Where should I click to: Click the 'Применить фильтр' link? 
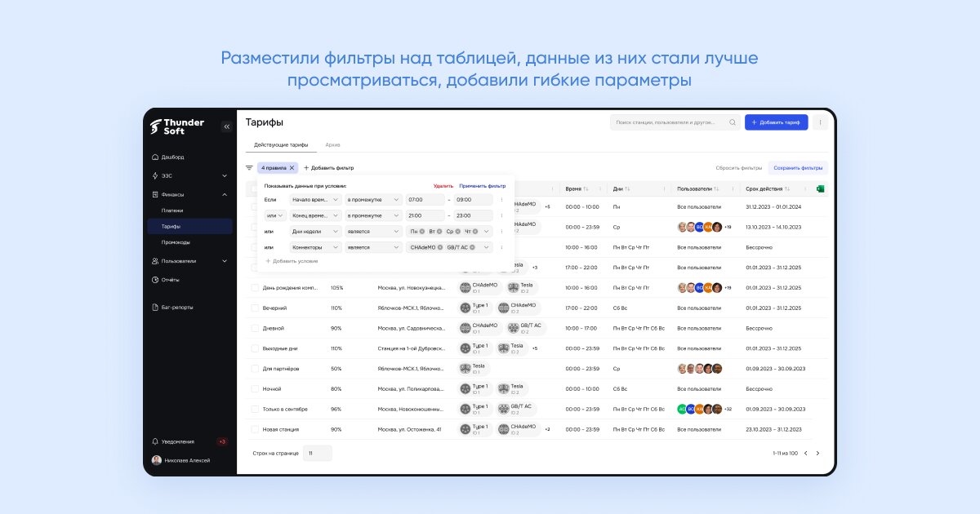coord(482,186)
